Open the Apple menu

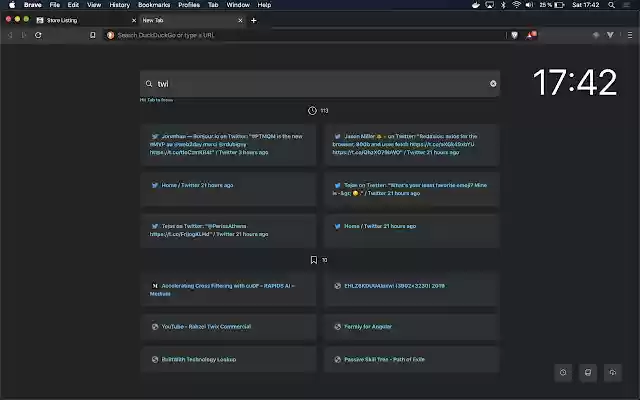(12, 5)
